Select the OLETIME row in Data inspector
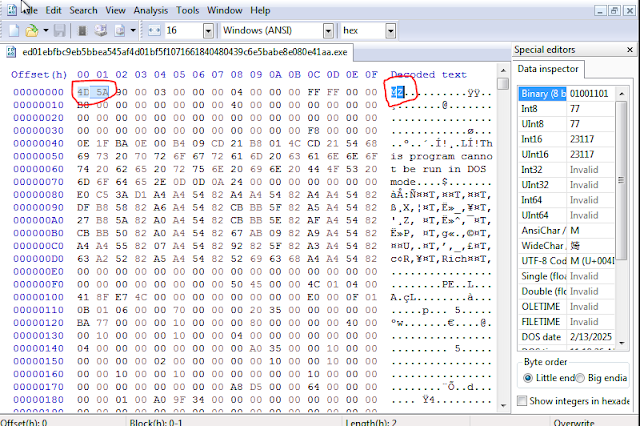The image size is (640, 426). coord(567,307)
